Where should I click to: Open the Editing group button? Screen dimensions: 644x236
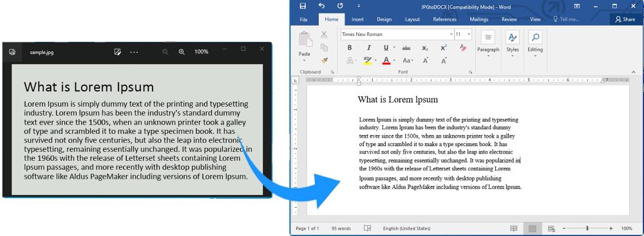[535, 44]
